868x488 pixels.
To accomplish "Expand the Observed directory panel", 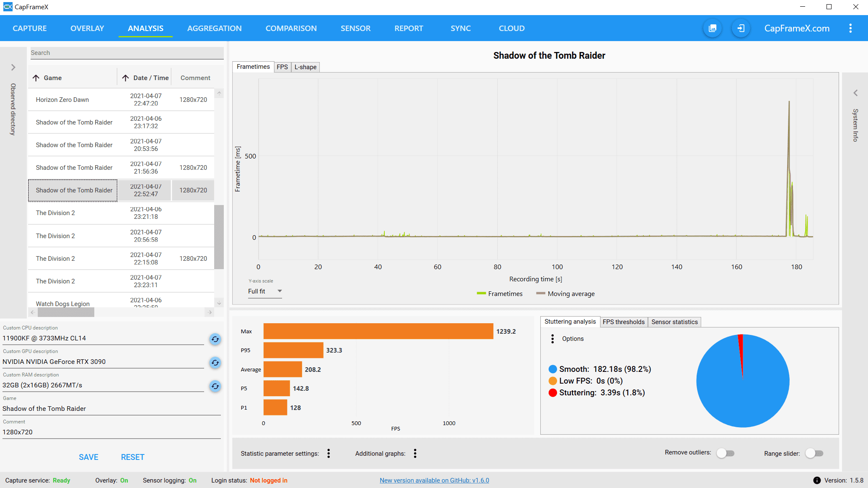I will click(x=13, y=67).
